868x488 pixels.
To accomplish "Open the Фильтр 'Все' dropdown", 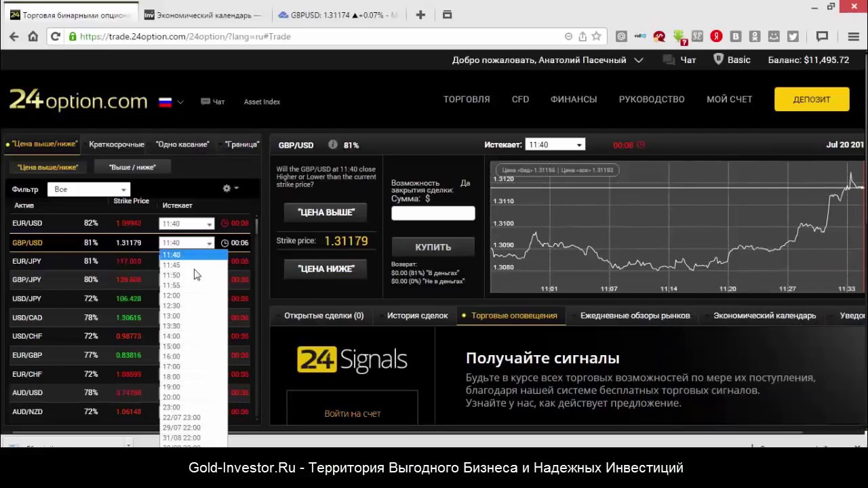I will [x=88, y=189].
